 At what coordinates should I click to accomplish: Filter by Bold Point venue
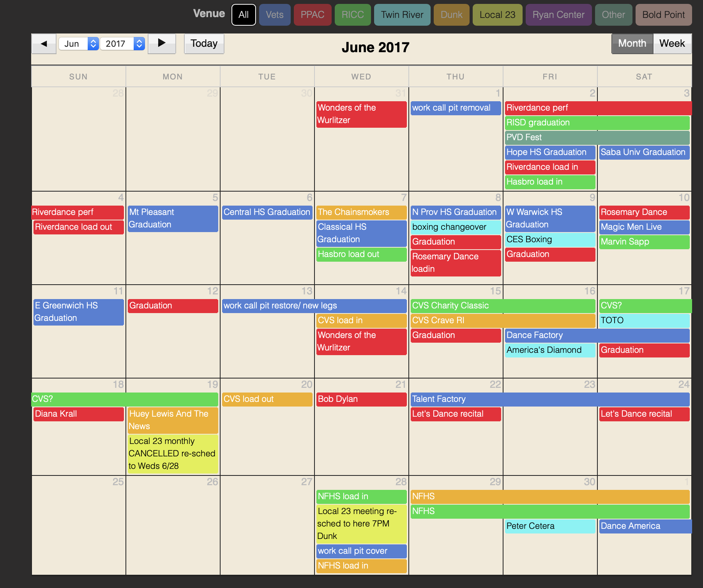click(663, 15)
